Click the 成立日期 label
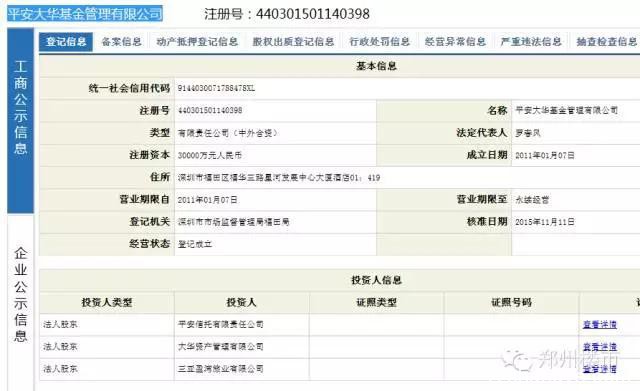This screenshot has width=640, height=391. 487,155
